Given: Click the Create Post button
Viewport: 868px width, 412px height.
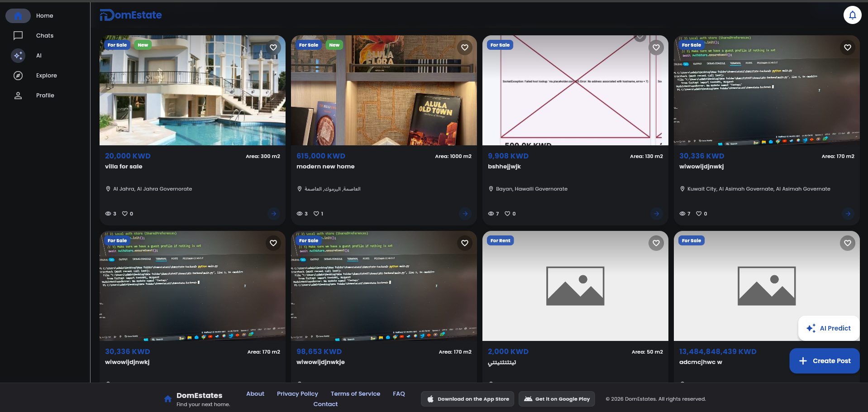Looking at the screenshot, I should click(x=824, y=361).
